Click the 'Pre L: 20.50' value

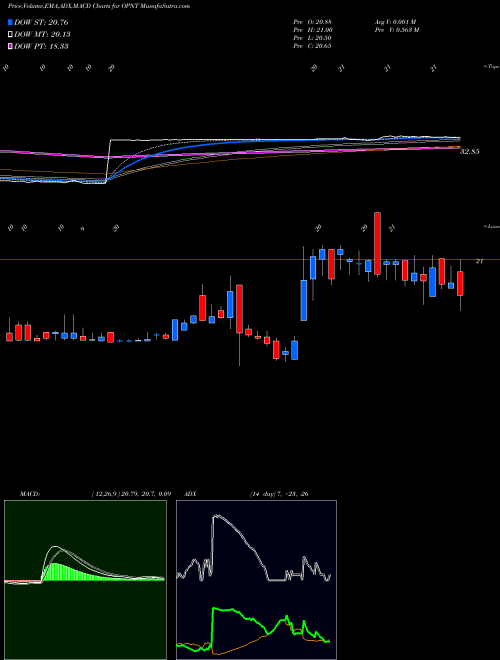tap(312, 38)
